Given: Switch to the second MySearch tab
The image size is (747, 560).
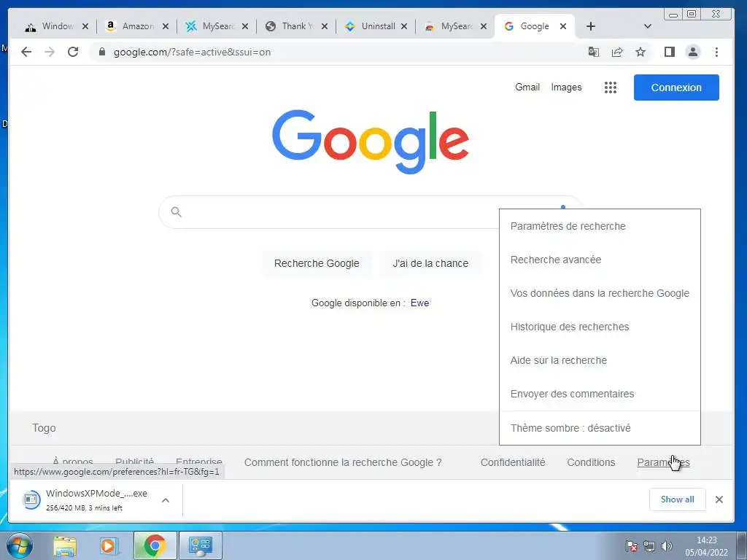Looking at the screenshot, I should (454, 26).
